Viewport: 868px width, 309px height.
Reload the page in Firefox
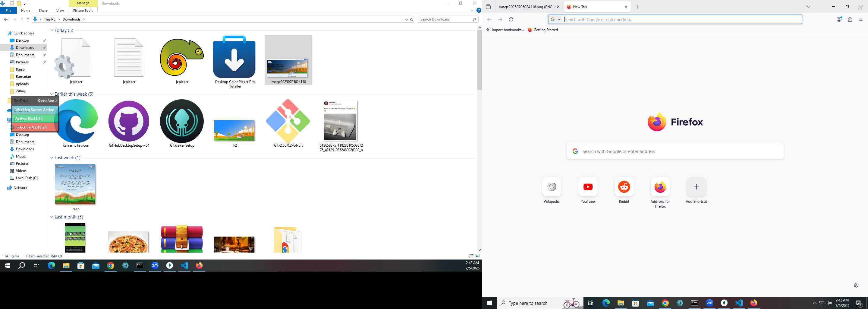click(x=511, y=20)
